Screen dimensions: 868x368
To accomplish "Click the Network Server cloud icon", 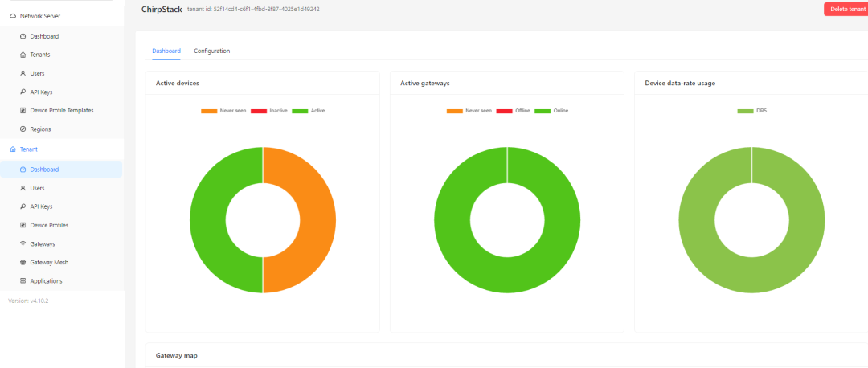I will pos(13,16).
